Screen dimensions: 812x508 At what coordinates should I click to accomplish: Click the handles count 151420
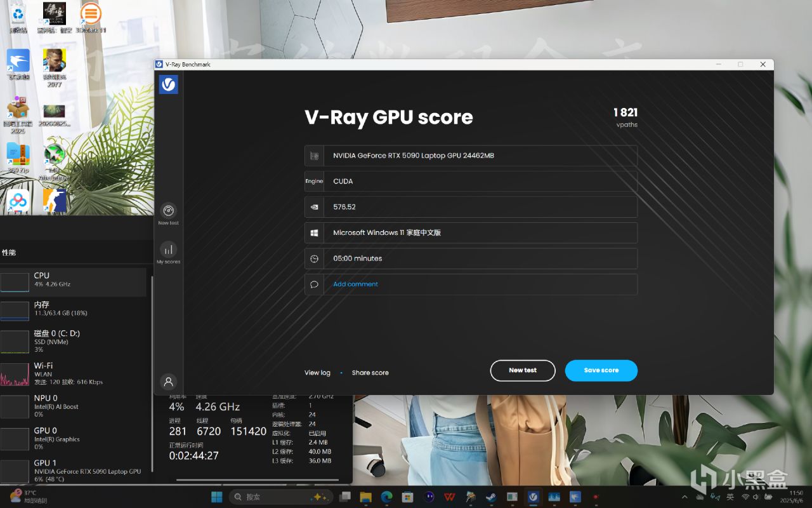click(248, 431)
